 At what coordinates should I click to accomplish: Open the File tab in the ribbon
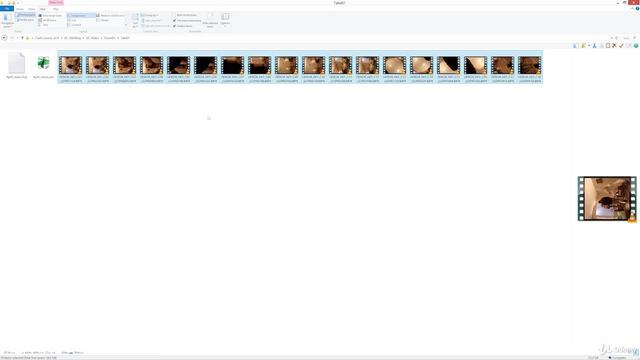(x=7, y=9)
